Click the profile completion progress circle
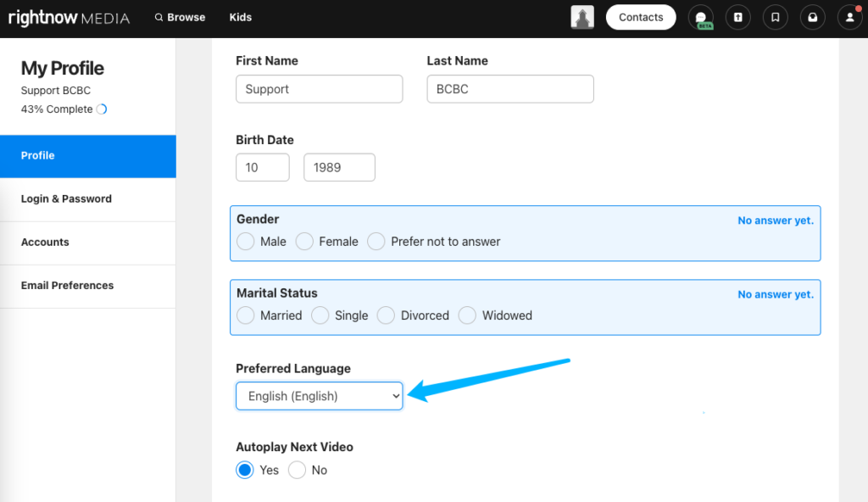Viewport: 868px width, 502px height. [x=102, y=109]
